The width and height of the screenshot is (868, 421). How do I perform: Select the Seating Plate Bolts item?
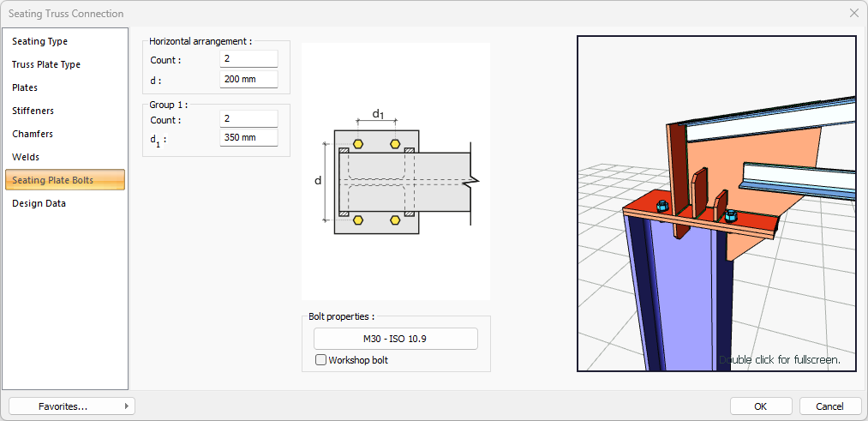53,180
